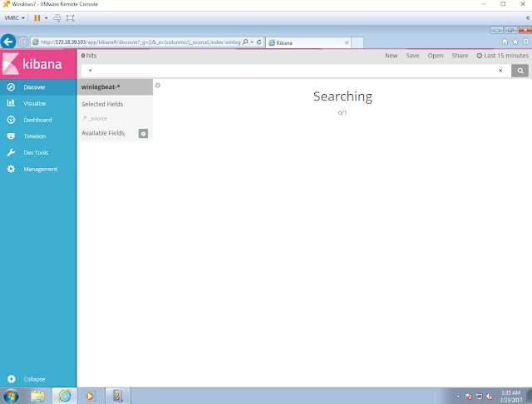This screenshot has width=532, height=404.
Task: Open Available Fields filter gear
Action: coord(143,134)
